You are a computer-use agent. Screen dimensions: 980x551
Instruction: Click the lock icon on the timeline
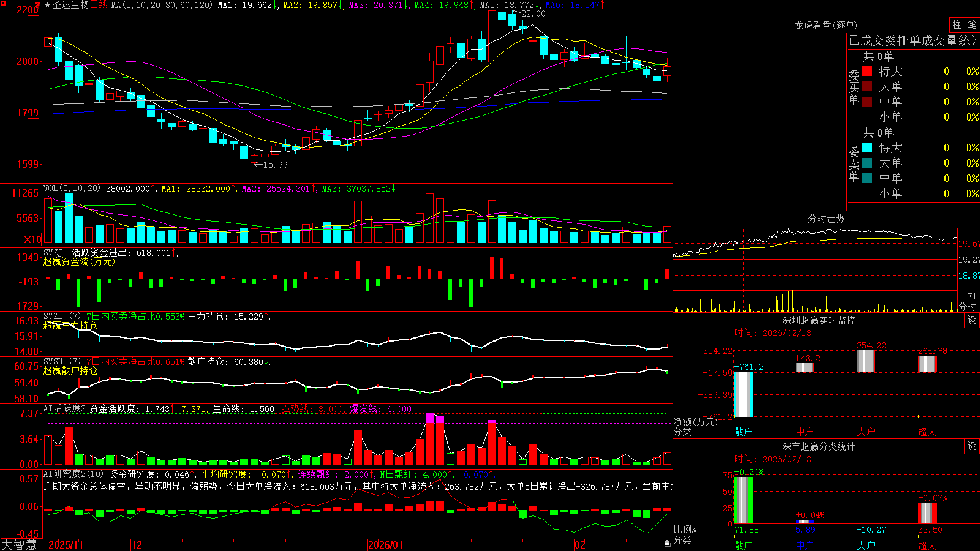[x=667, y=544]
